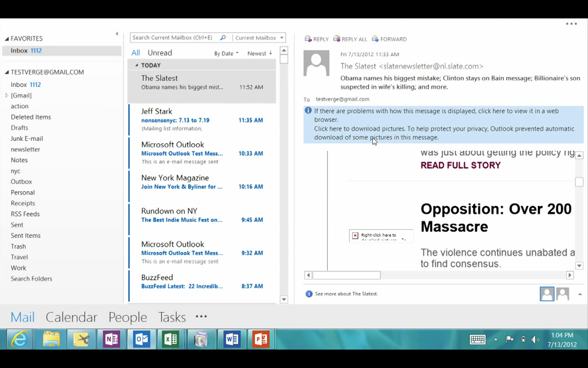Toggle Newest sort order arrow

(271, 53)
